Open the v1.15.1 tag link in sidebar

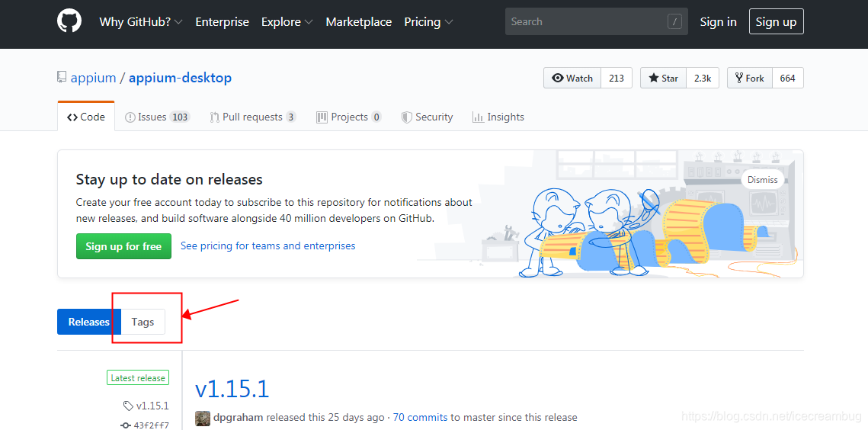click(146, 406)
